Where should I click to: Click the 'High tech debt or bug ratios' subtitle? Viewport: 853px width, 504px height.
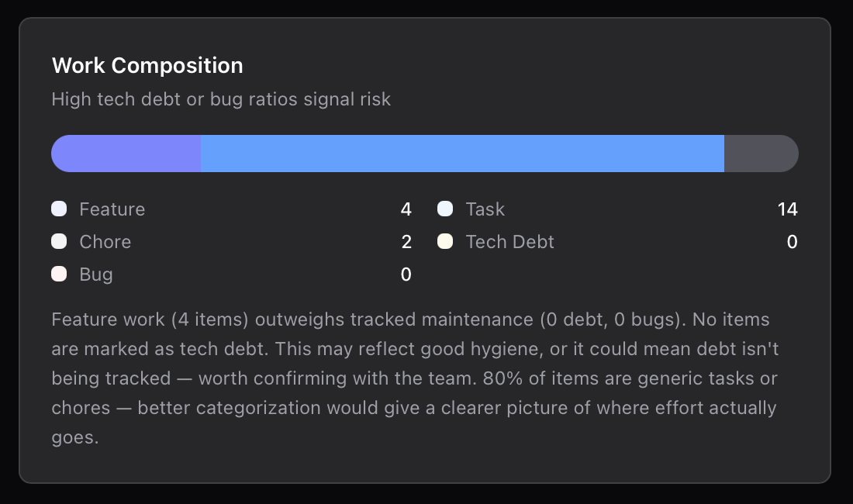click(x=221, y=99)
